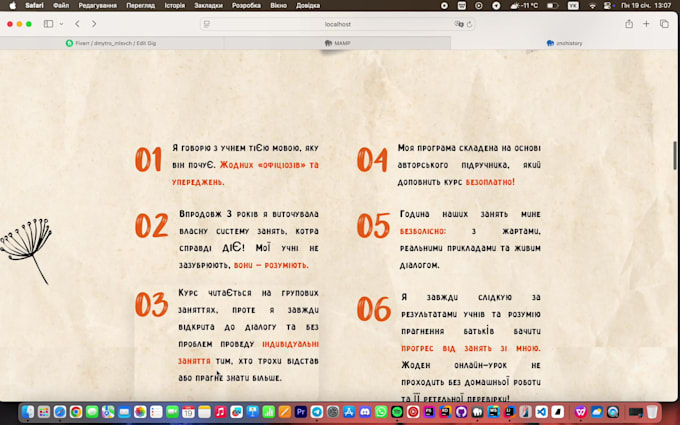This screenshot has width=680, height=425.
Task: Click the red text "безболісно:"
Action: click(x=423, y=231)
